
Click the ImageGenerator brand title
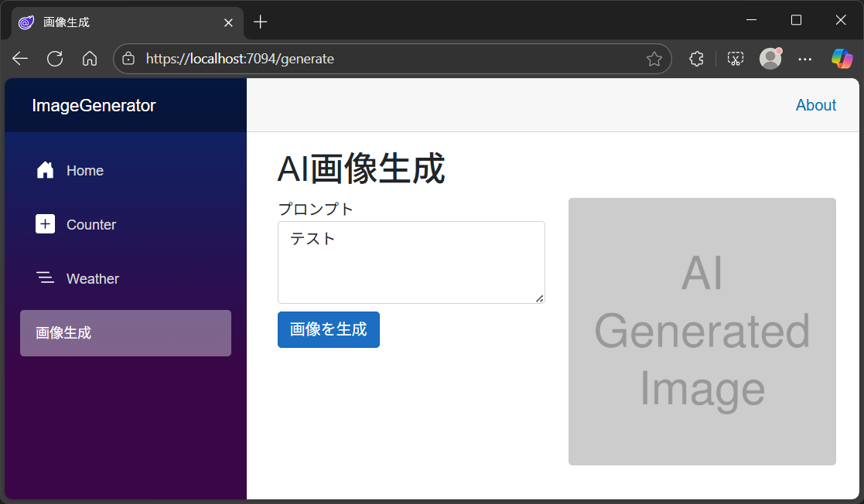94,105
